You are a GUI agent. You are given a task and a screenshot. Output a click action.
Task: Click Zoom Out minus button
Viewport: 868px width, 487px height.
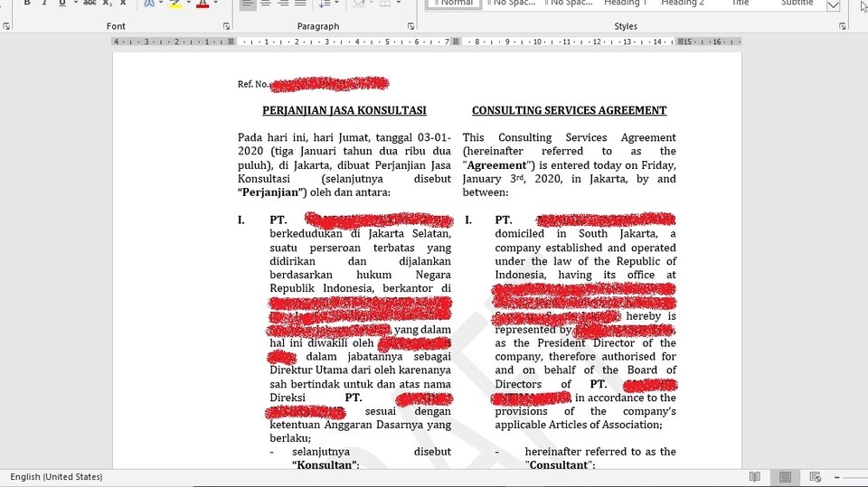(837, 477)
